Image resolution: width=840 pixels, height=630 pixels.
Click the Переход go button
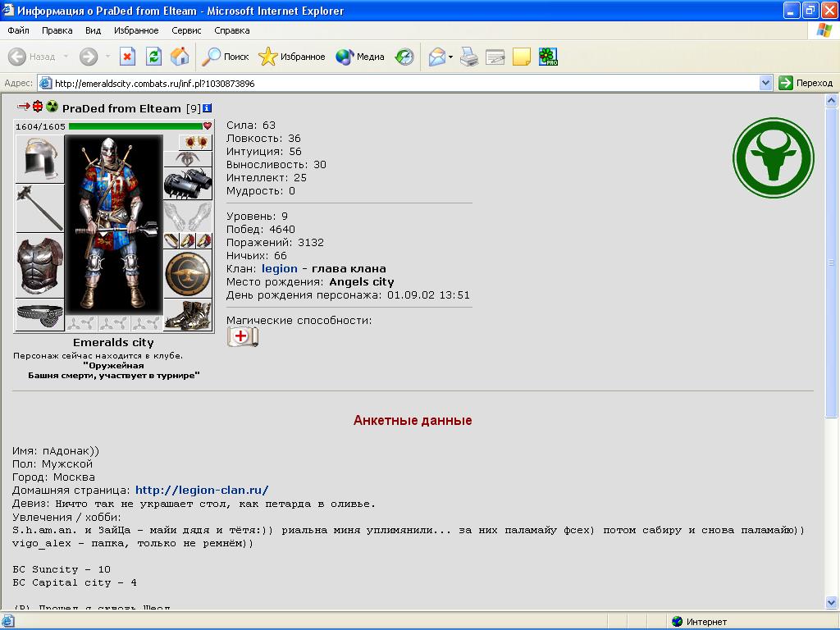point(806,83)
